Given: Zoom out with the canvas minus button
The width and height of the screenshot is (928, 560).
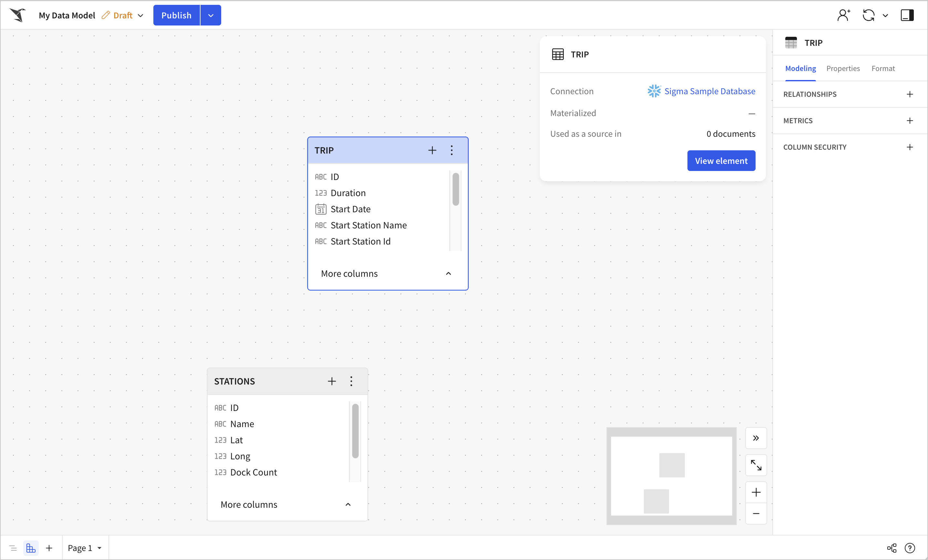Looking at the screenshot, I should click(x=756, y=513).
